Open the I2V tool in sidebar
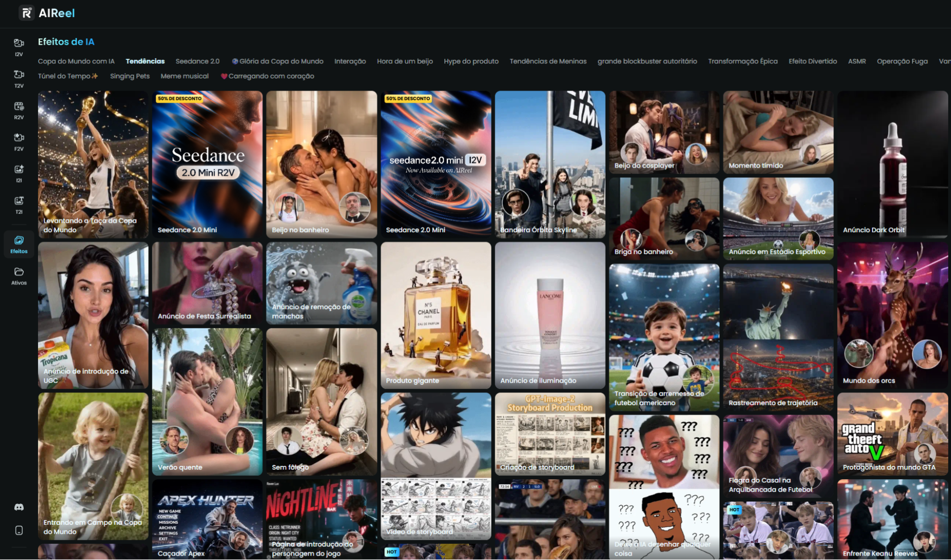Viewport: 951px width, 560px height. 19,47
